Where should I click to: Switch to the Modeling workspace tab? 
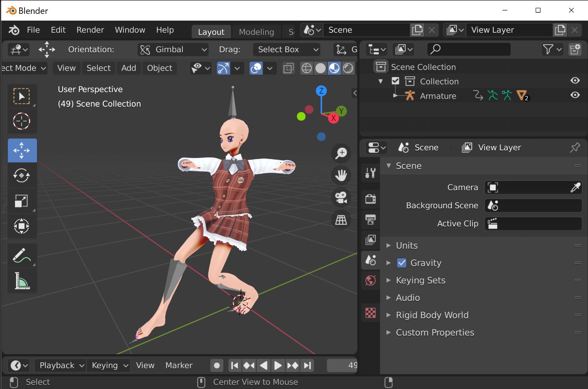(x=256, y=32)
